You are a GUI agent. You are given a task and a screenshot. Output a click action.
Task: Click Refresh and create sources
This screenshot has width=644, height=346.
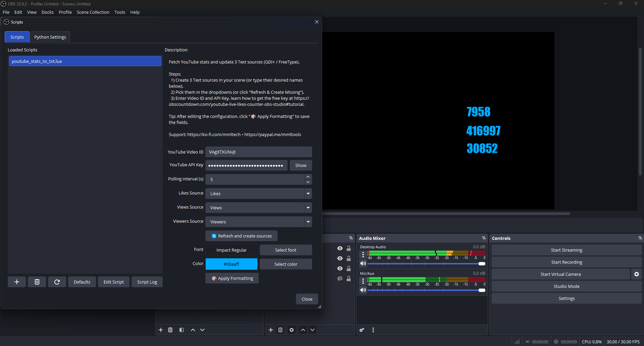point(241,236)
